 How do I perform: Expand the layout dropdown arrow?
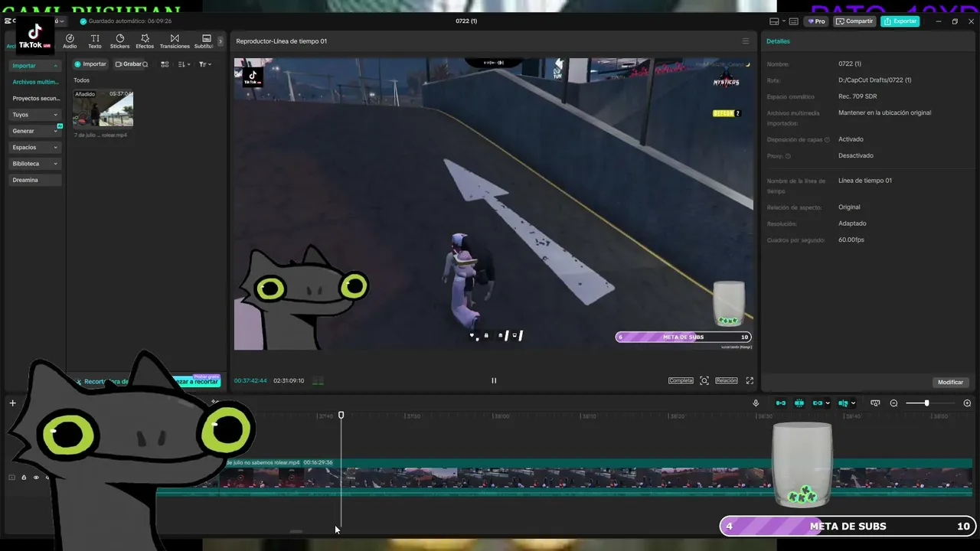click(x=782, y=21)
